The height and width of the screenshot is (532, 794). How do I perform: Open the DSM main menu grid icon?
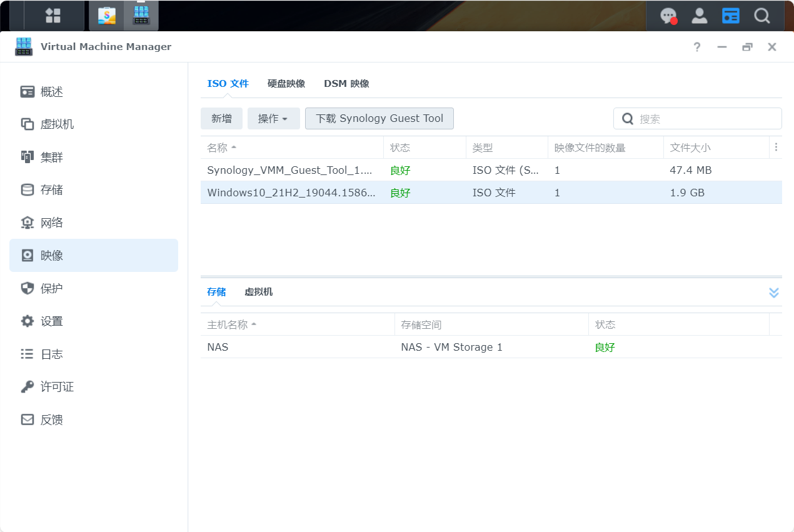53,16
